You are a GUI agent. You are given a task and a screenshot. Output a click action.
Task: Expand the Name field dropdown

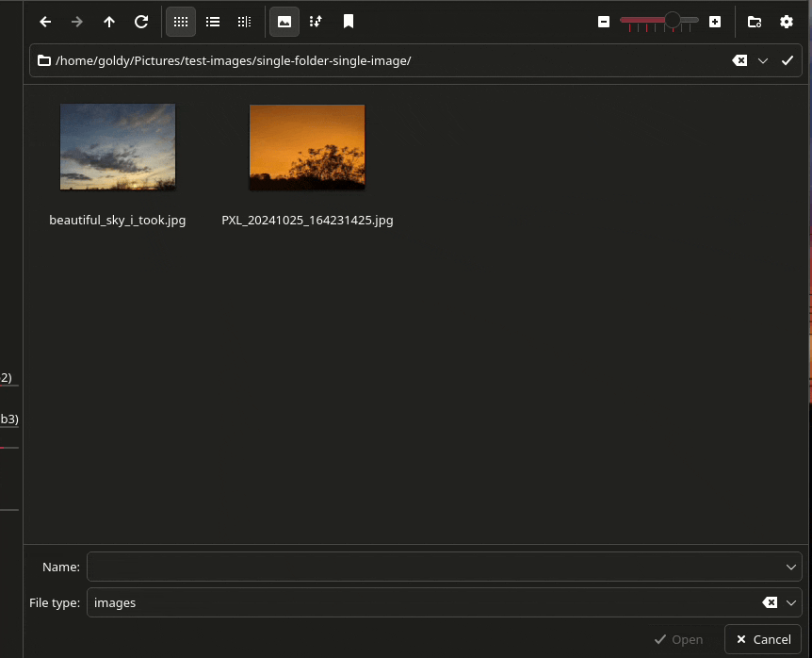(x=789, y=567)
